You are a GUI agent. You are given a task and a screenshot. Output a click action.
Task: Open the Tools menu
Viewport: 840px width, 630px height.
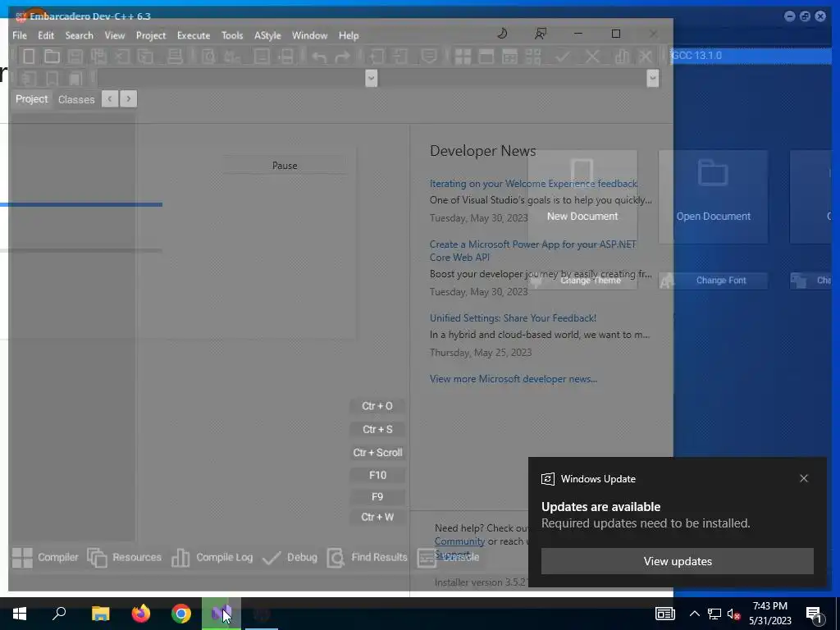232,35
